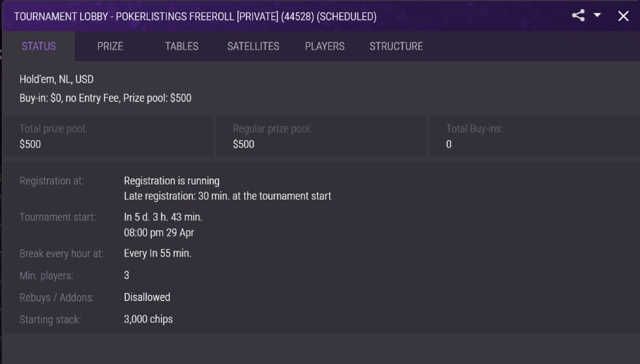
Task: Select the Regular prize pool box
Action: [321, 136]
